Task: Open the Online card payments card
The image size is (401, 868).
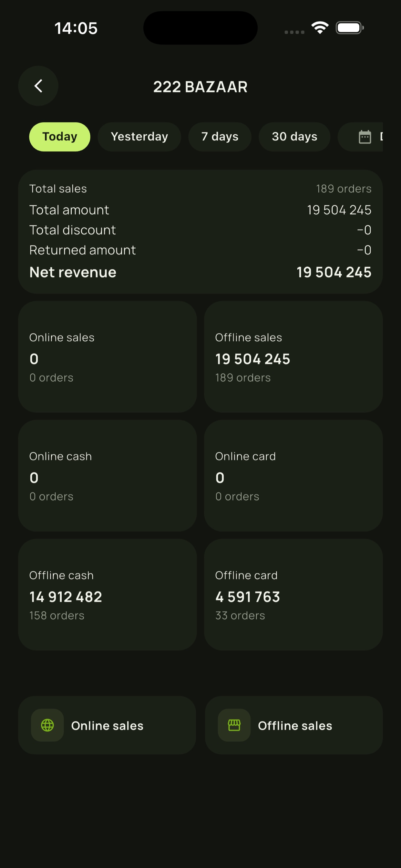Action: click(x=293, y=476)
